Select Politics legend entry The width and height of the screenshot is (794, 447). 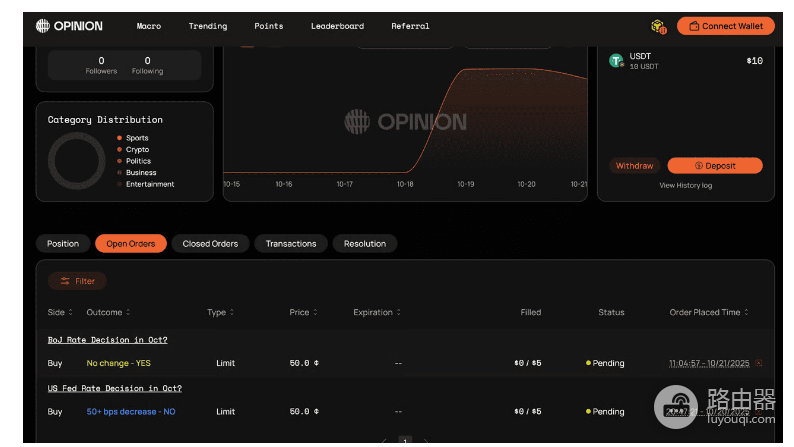point(134,161)
